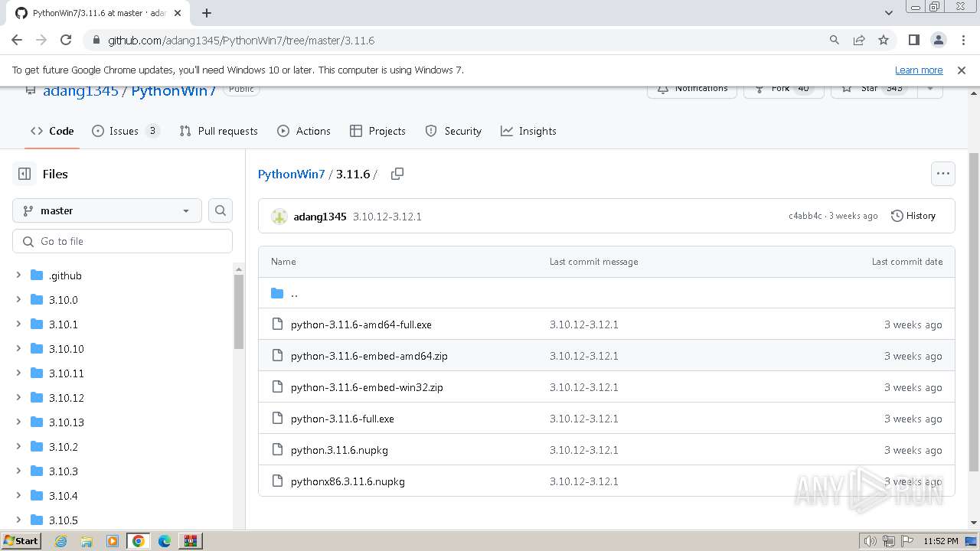Expand the 3.10.0 folder chevron
Viewport: 980px width, 551px height.
coord(18,300)
